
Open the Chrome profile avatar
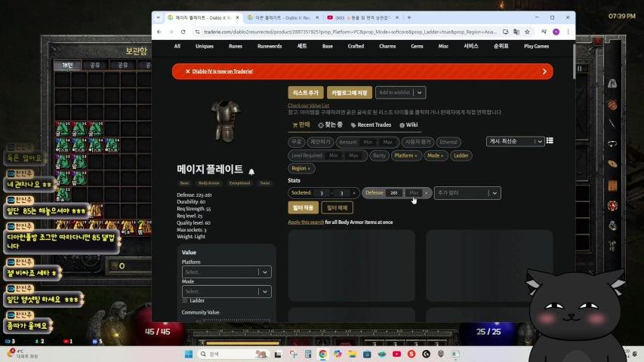pyautogui.click(x=556, y=32)
